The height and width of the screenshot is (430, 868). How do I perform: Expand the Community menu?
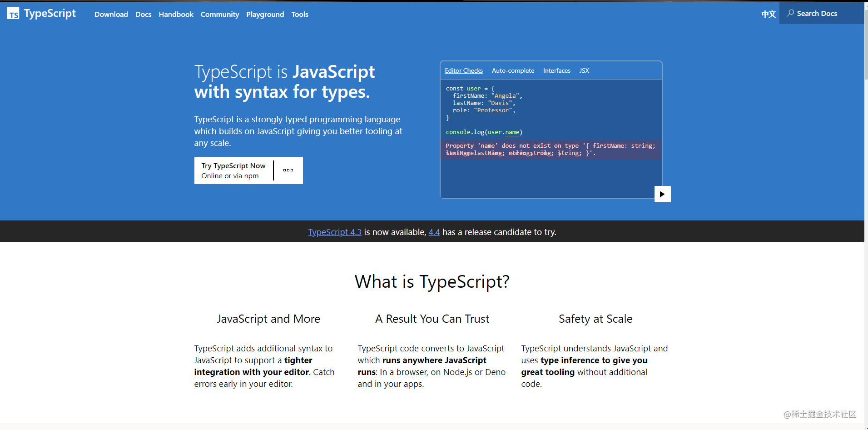[x=220, y=15]
